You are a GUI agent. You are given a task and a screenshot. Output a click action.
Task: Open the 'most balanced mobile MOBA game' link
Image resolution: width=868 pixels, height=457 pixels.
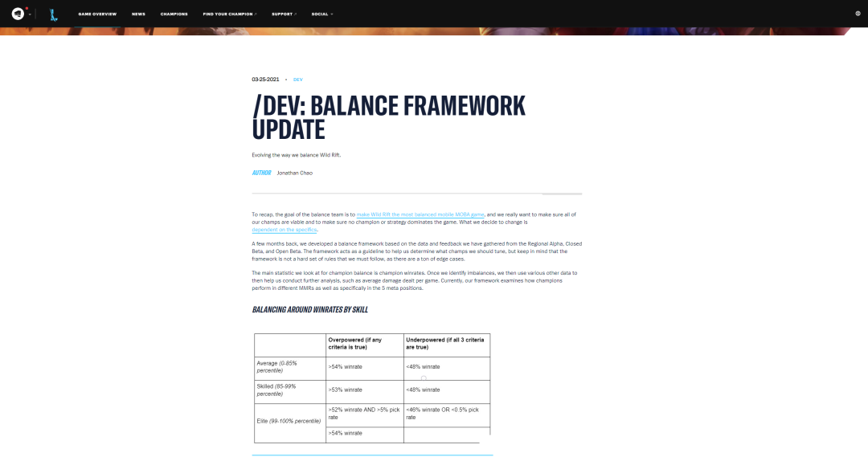tap(420, 214)
